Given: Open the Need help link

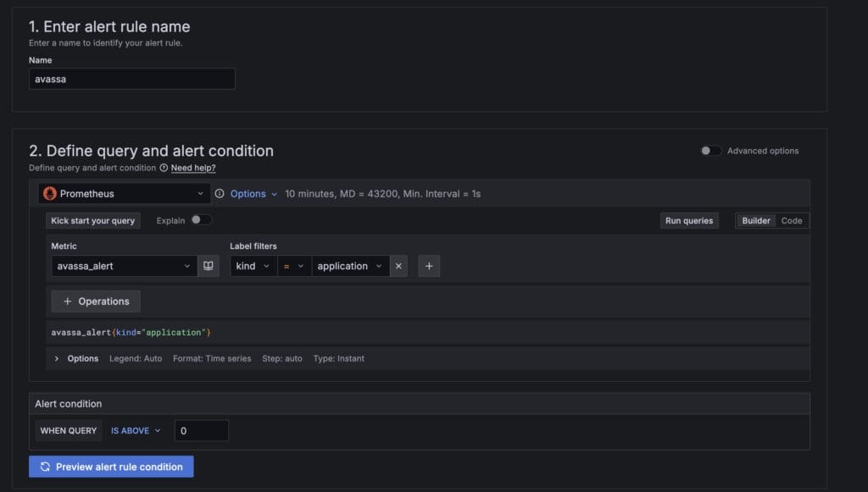Looking at the screenshot, I should 192,168.
